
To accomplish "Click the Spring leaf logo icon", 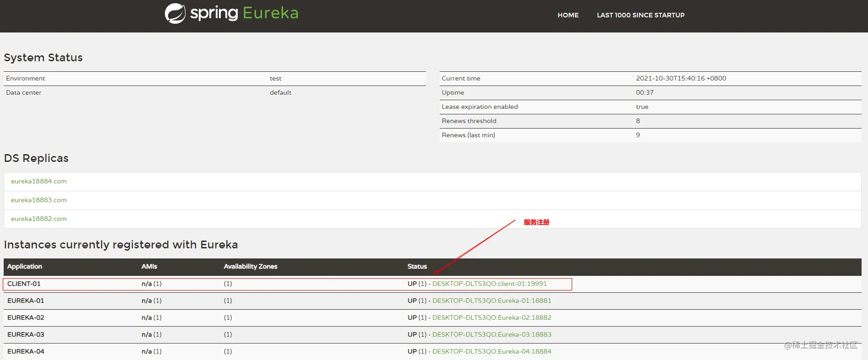I will point(175,13).
